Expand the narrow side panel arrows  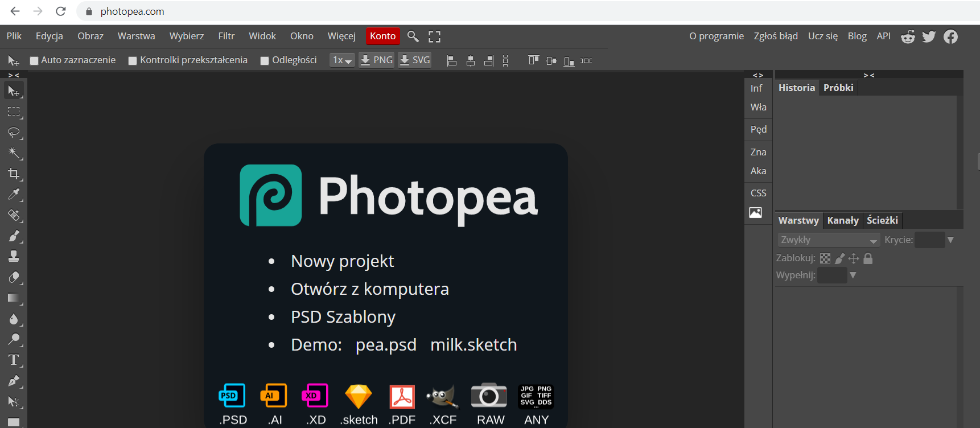point(758,75)
